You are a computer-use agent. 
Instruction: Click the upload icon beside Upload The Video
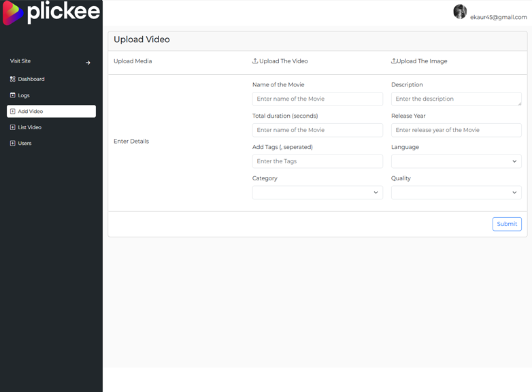(x=255, y=61)
